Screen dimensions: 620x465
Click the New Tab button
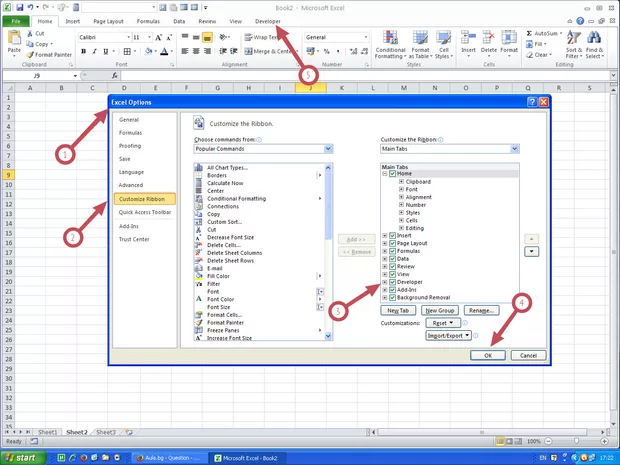click(x=397, y=311)
